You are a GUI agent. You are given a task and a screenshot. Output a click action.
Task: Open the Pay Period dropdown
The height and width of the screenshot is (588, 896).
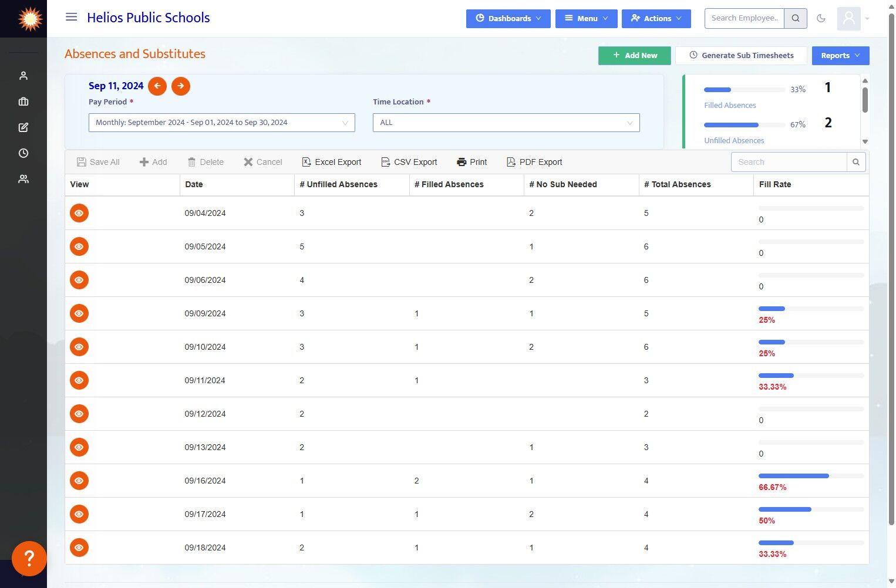221,123
